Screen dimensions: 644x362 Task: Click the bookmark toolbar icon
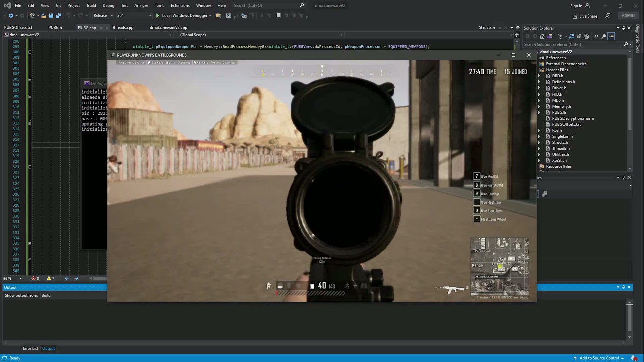(x=278, y=16)
